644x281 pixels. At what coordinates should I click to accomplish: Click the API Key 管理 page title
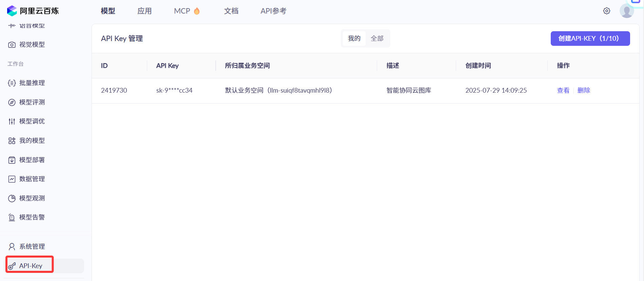[122, 38]
